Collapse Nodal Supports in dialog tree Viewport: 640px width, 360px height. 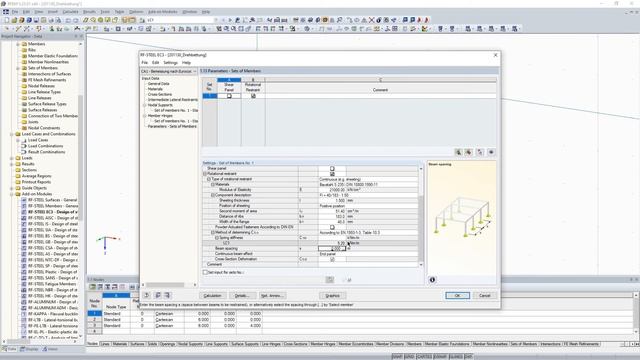coord(144,105)
